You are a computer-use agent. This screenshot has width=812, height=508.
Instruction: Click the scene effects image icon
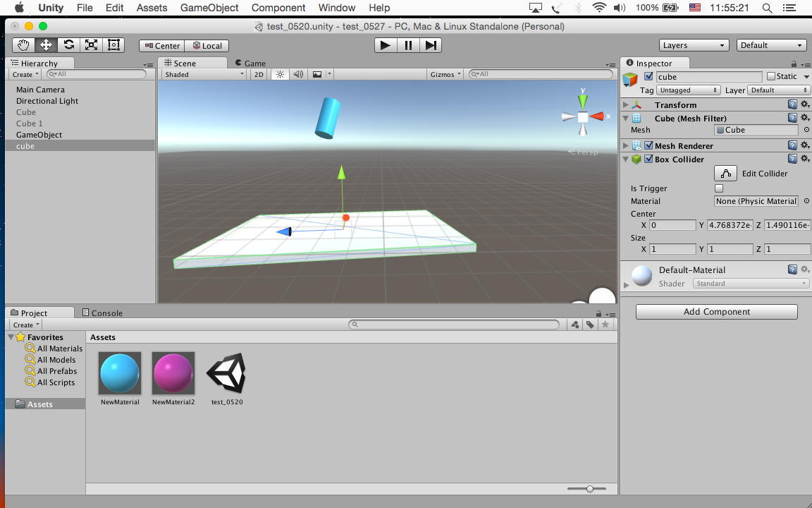pos(317,74)
